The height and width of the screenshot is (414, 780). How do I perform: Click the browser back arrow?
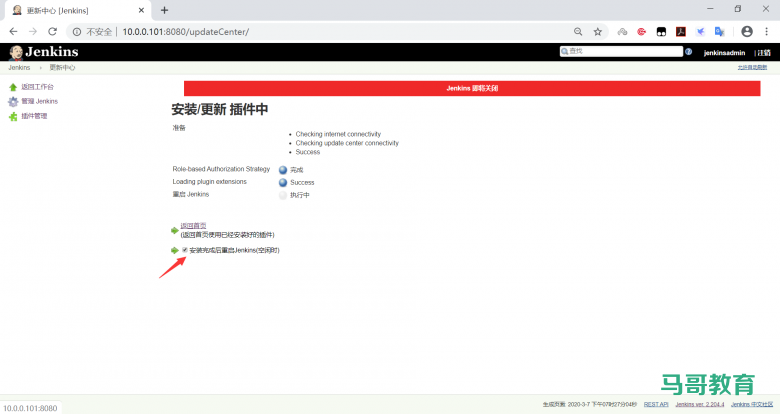[x=13, y=31]
